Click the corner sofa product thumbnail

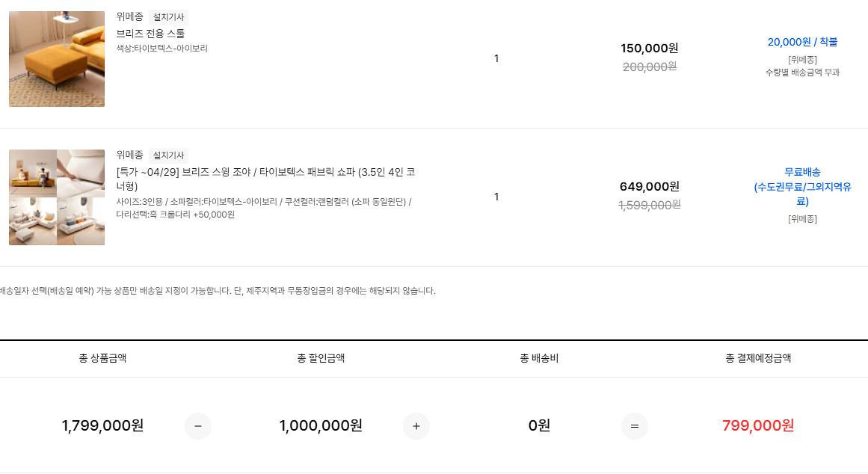click(57, 197)
